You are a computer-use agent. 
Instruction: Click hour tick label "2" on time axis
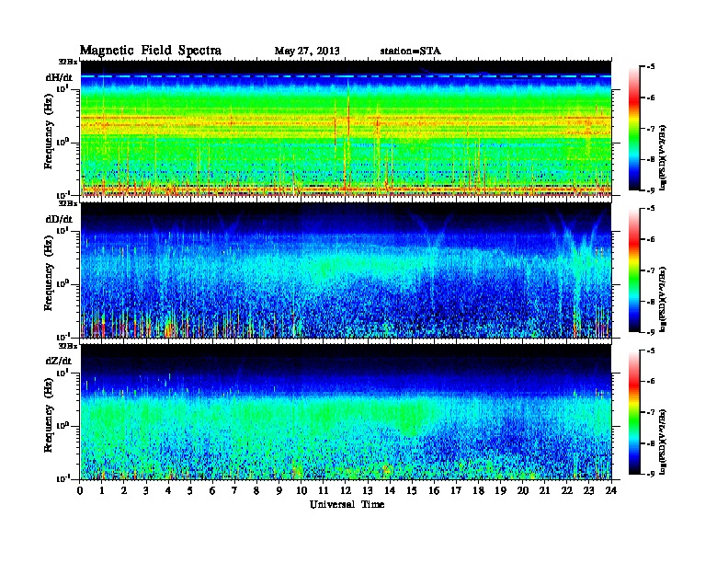124,490
